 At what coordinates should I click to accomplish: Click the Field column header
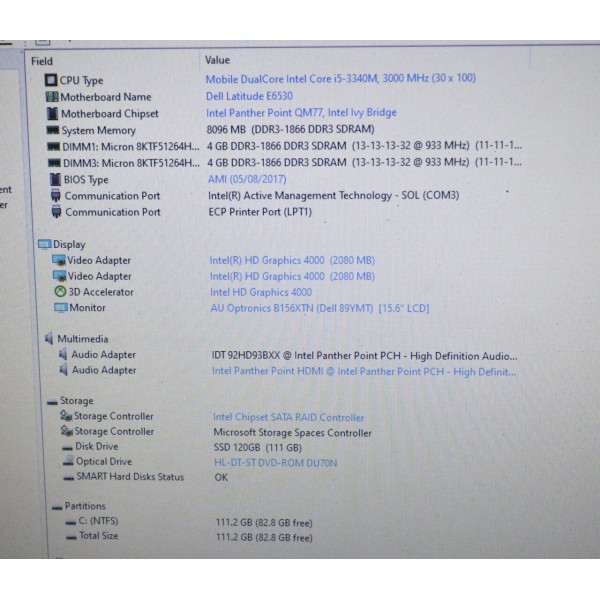[x=42, y=61]
